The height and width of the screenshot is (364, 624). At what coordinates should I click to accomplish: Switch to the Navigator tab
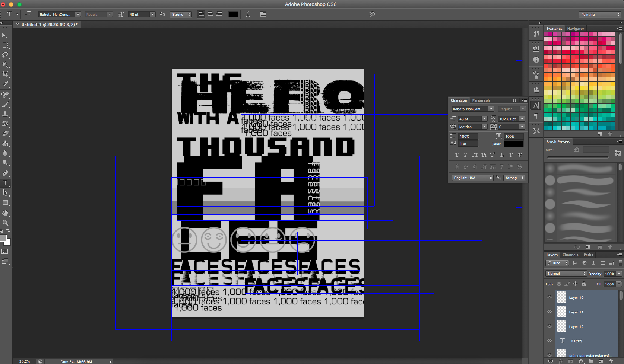click(576, 29)
